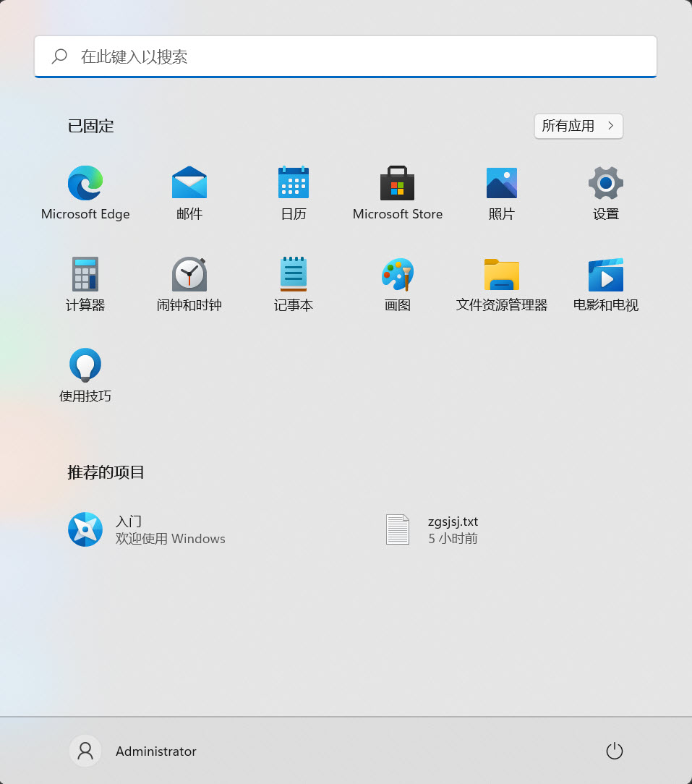The height and width of the screenshot is (784, 692).
Task: Click the Administrator account name
Action: coord(156,751)
